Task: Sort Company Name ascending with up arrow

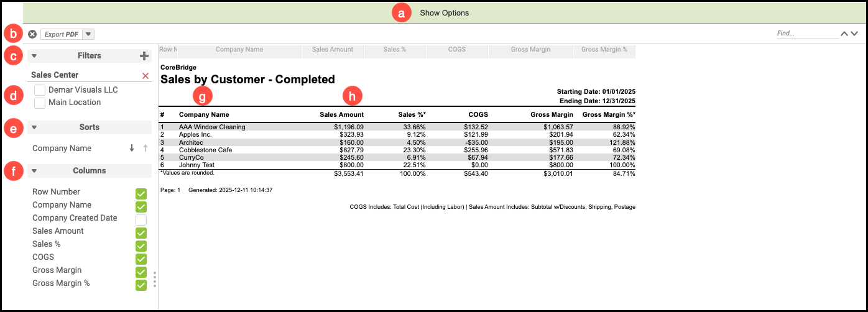Action: (x=145, y=149)
